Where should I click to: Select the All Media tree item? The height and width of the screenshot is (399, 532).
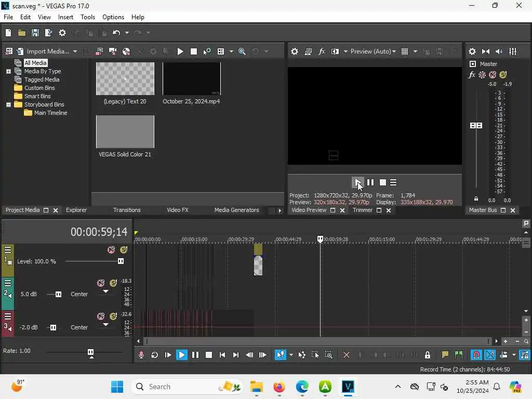[35, 63]
